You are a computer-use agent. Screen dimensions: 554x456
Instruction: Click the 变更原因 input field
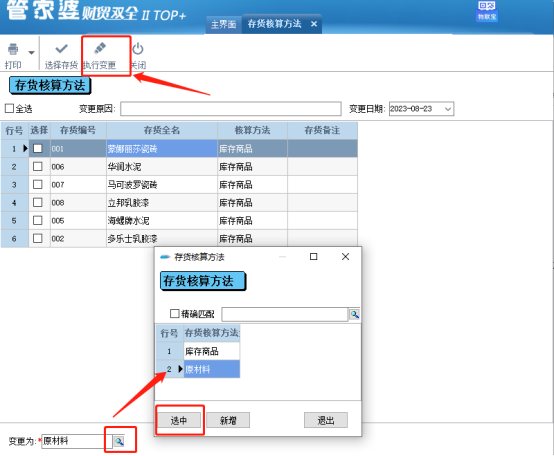231,109
